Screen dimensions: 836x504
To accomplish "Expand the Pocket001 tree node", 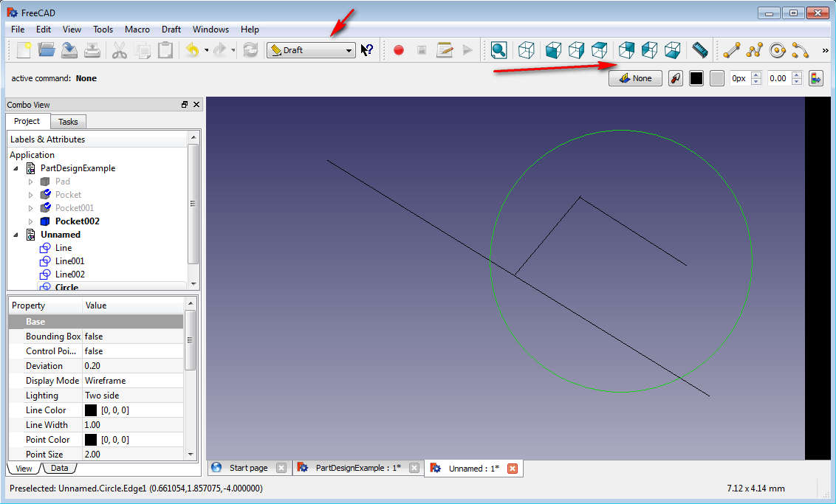I will click(30, 208).
